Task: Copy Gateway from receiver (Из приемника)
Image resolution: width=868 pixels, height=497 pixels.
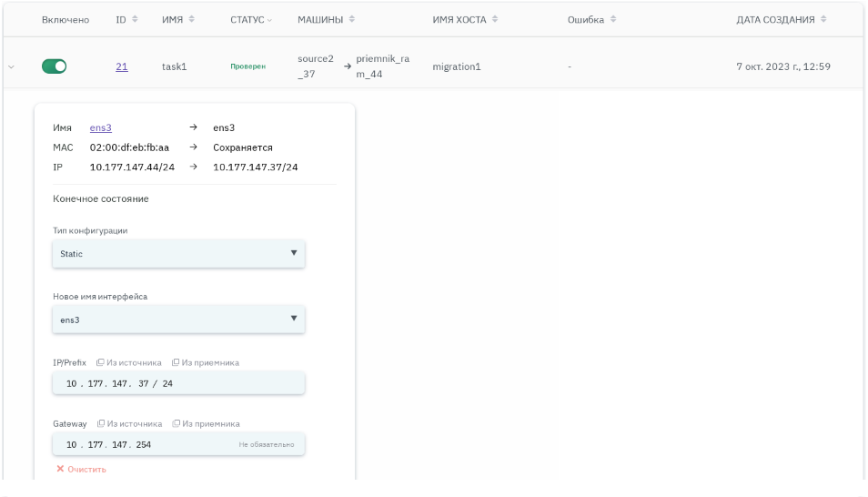Action: tap(207, 423)
